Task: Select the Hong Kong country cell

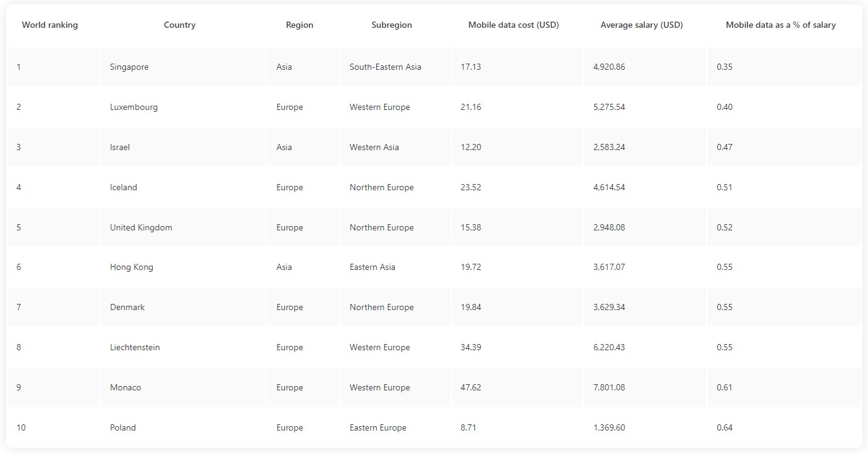Action: tap(132, 267)
